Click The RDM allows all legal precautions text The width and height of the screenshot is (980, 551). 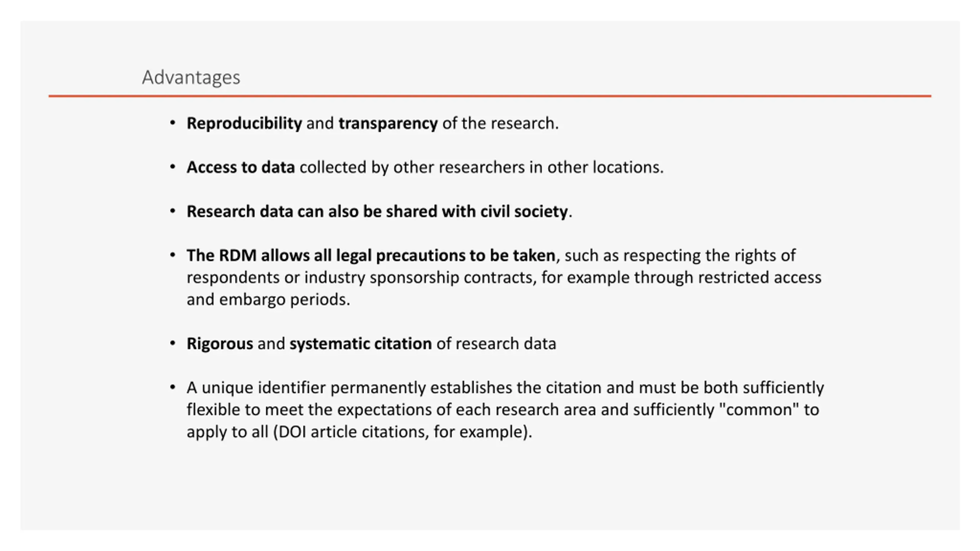click(371, 255)
